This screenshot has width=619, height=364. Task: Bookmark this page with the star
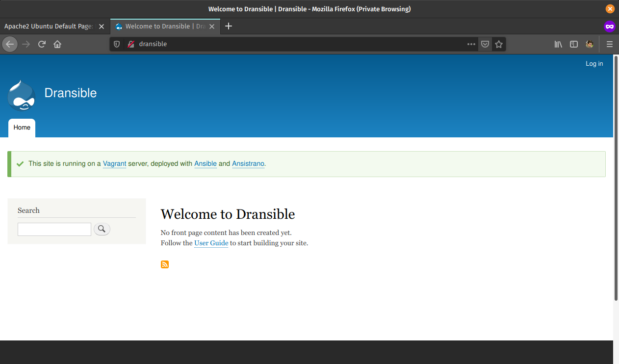click(499, 44)
